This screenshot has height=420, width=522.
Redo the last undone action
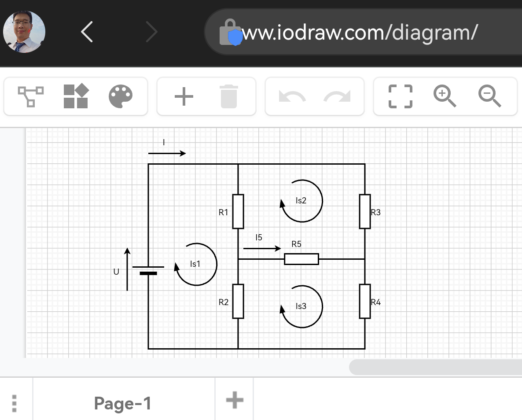pos(337,96)
